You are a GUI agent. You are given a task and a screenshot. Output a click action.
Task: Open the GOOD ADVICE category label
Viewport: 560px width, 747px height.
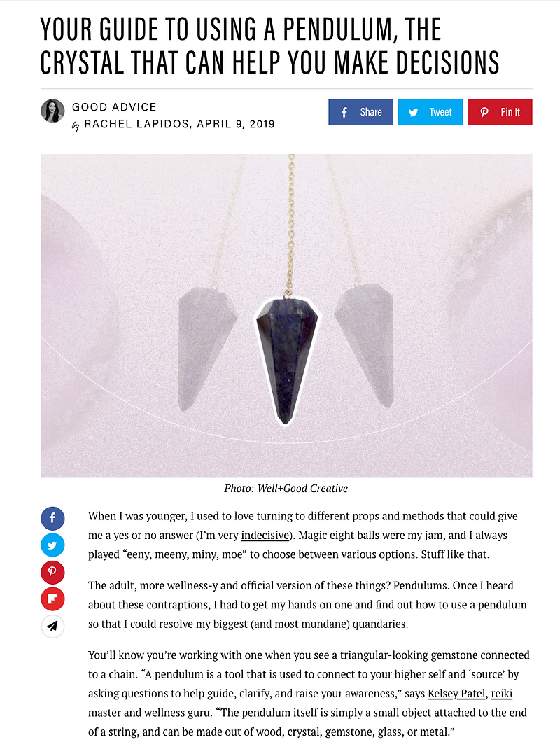click(x=115, y=106)
